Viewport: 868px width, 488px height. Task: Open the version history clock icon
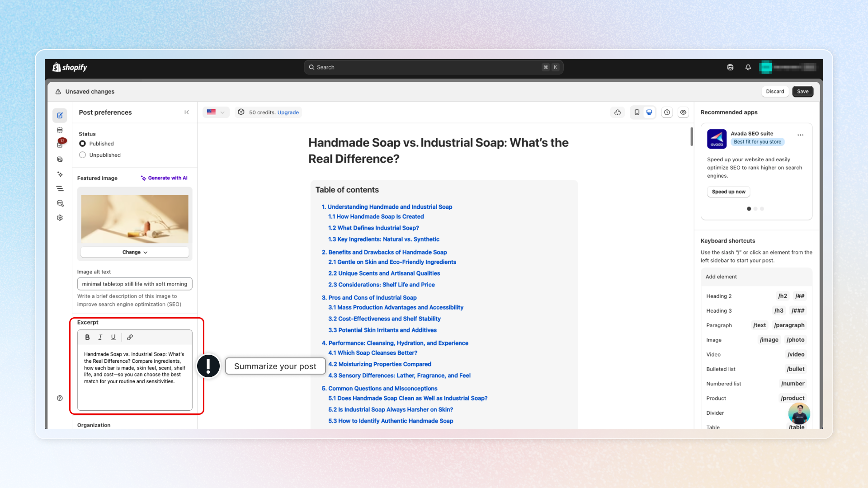(x=667, y=113)
